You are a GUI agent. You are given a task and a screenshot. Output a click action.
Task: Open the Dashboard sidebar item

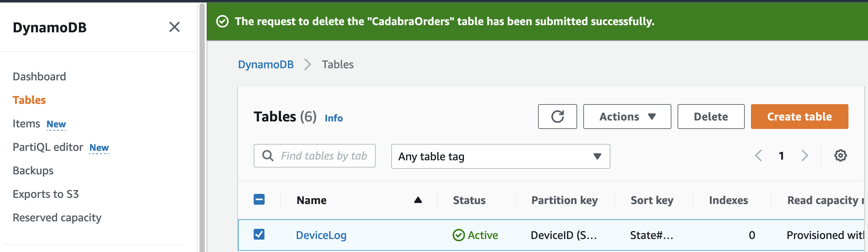pyautogui.click(x=39, y=77)
